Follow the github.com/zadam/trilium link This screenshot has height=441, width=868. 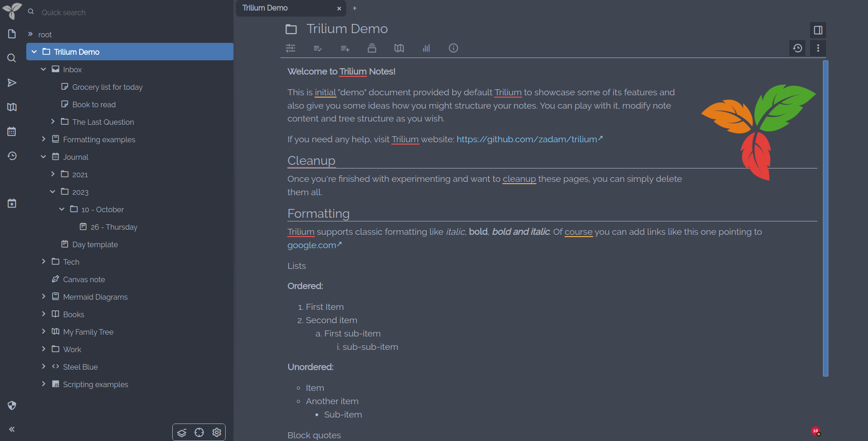(x=530, y=139)
